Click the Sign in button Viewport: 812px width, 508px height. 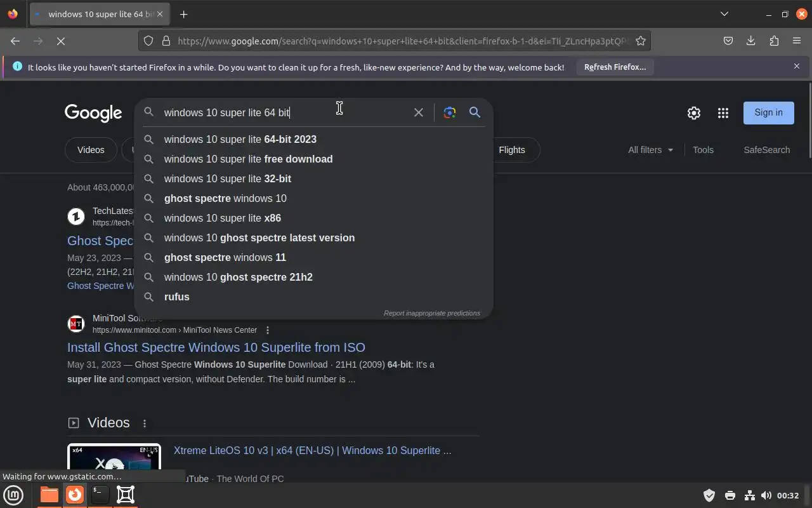pos(768,112)
